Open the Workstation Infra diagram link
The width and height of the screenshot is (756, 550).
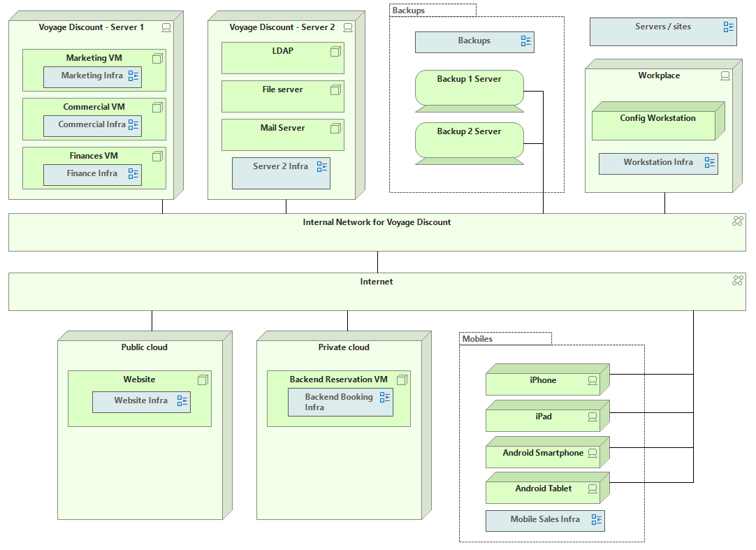click(657, 163)
